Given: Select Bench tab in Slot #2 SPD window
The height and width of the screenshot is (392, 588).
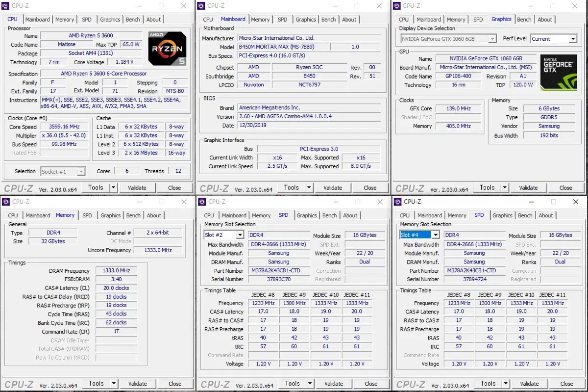Looking at the screenshot, I should point(330,215).
